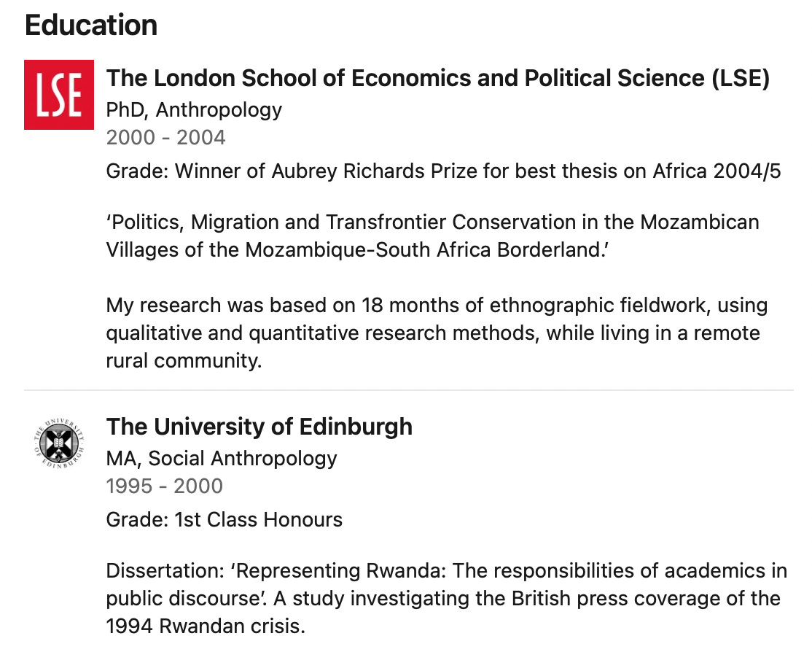
Task: Click the 'Representing Rwanda' dissertation title
Action: tap(446, 570)
